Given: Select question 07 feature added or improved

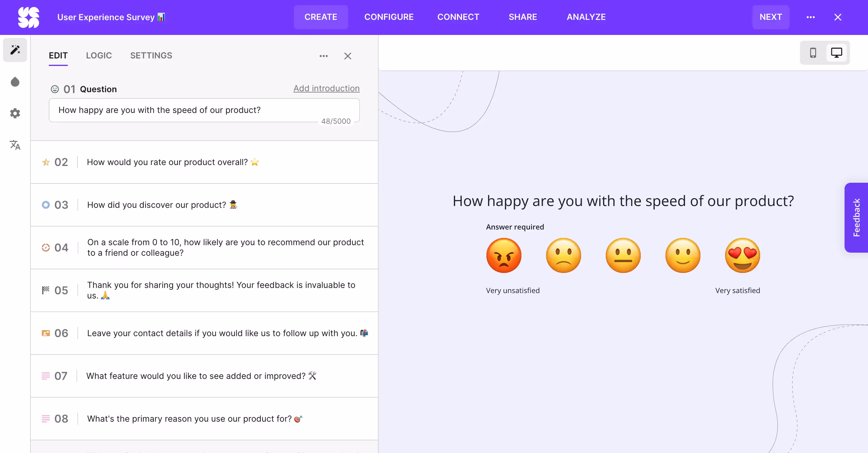Looking at the screenshot, I should coord(204,376).
